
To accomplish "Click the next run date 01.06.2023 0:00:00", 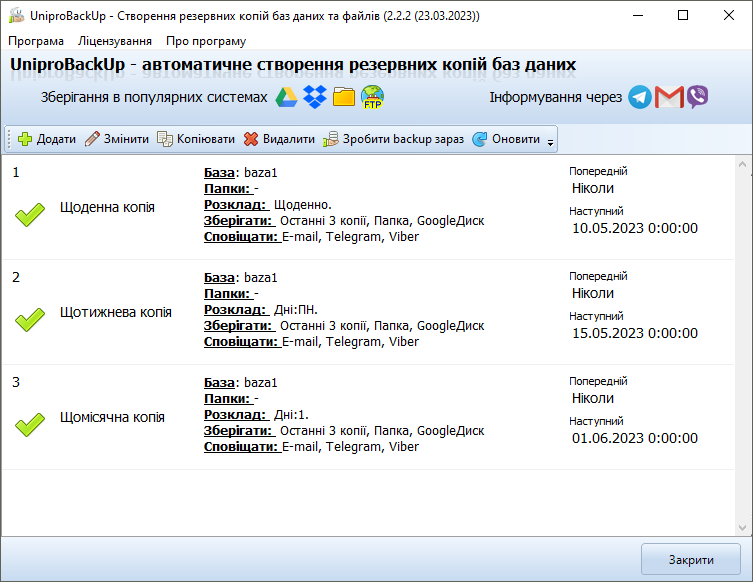I will click(x=634, y=438).
